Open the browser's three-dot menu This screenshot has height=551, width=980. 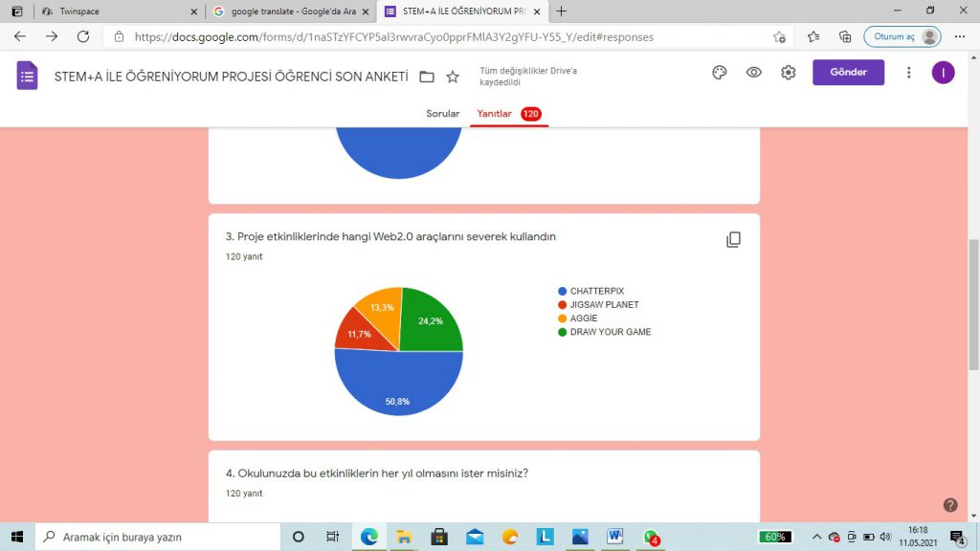959,36
